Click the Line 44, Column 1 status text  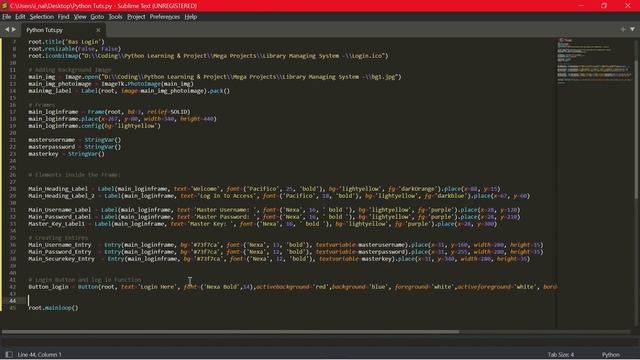coord(40,354)
